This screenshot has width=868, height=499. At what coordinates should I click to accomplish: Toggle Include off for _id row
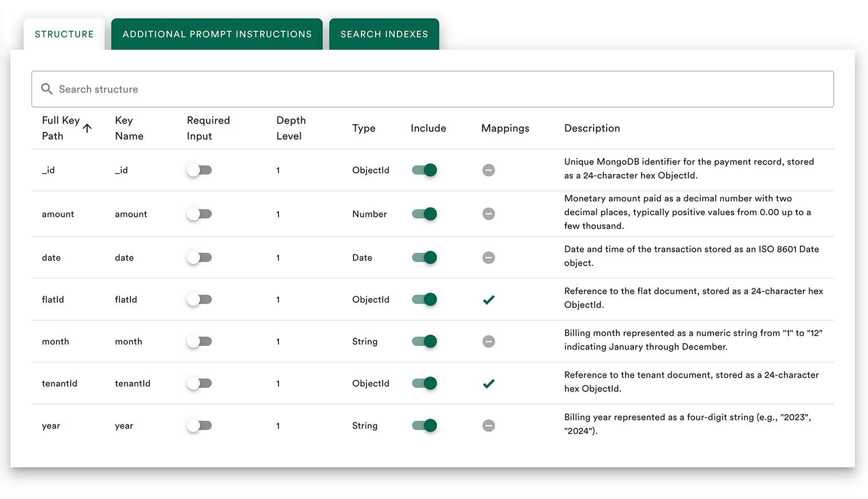coord(424,170)
